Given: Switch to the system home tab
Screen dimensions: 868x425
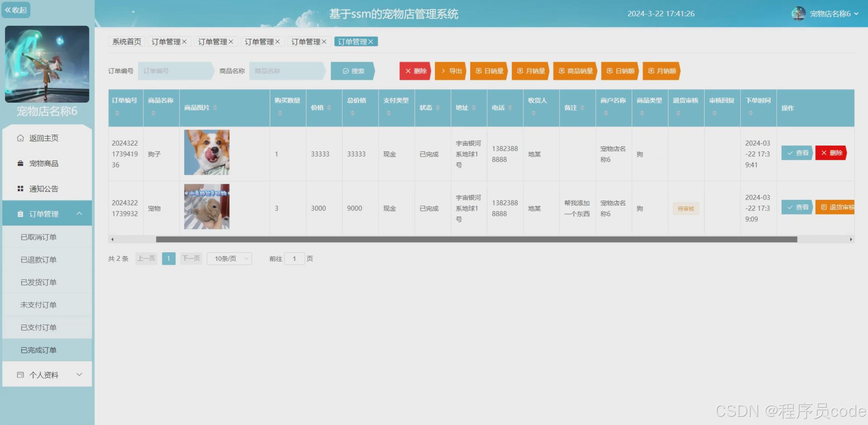Looking at the screenshot, I should click(126, 42).
